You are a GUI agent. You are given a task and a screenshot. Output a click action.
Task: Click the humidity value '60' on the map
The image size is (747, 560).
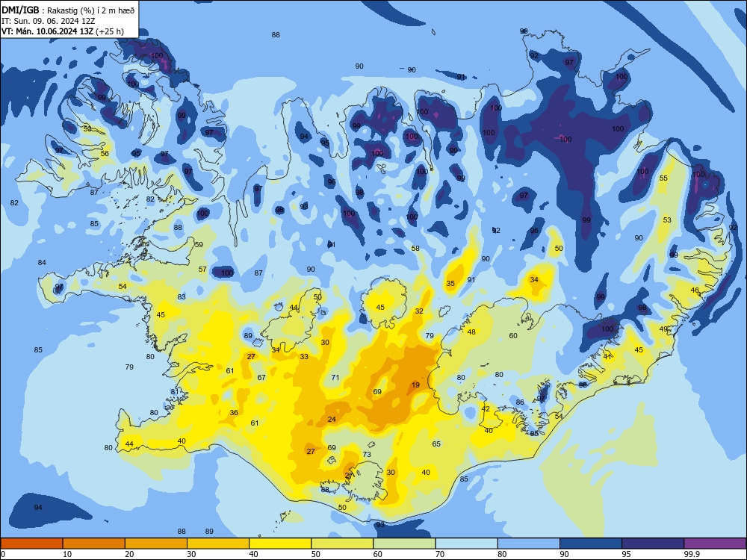pyautogui.click(x=513, y=336)
